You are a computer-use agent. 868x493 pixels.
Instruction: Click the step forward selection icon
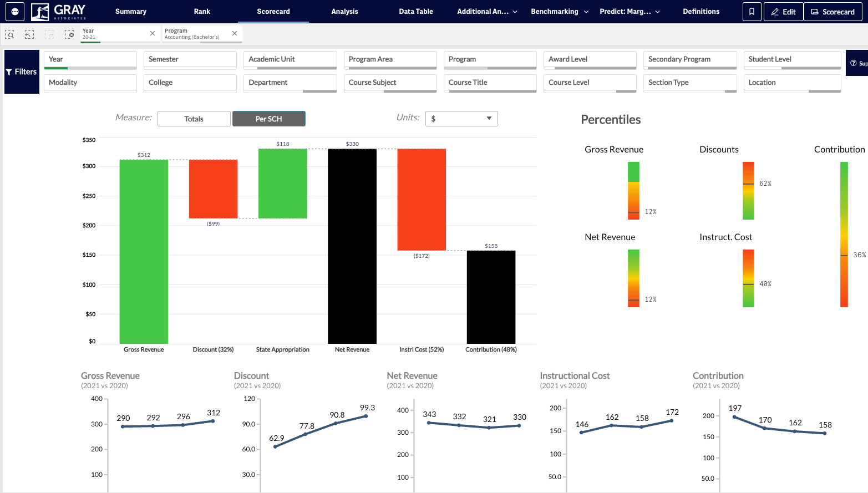click(x=49, y=34)
